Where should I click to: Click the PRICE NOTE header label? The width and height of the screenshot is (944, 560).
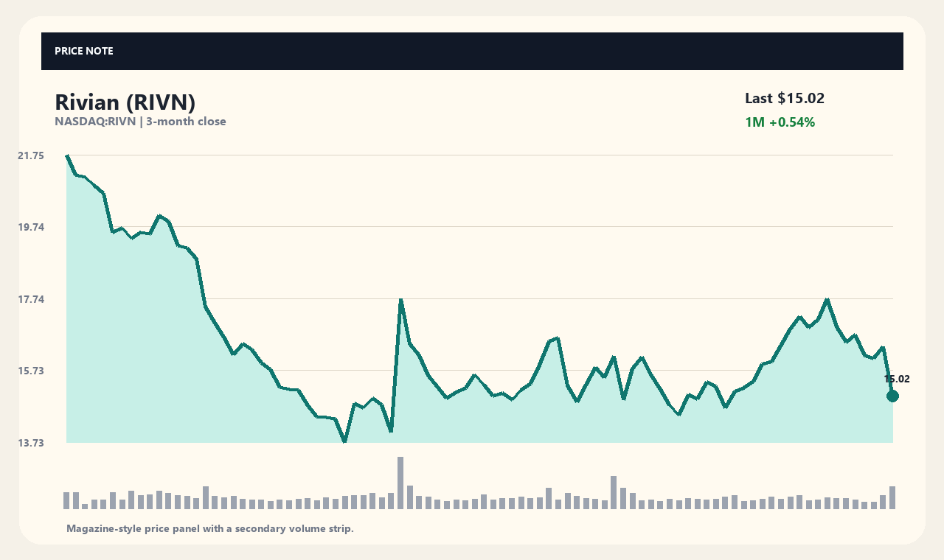pos(84,52)
